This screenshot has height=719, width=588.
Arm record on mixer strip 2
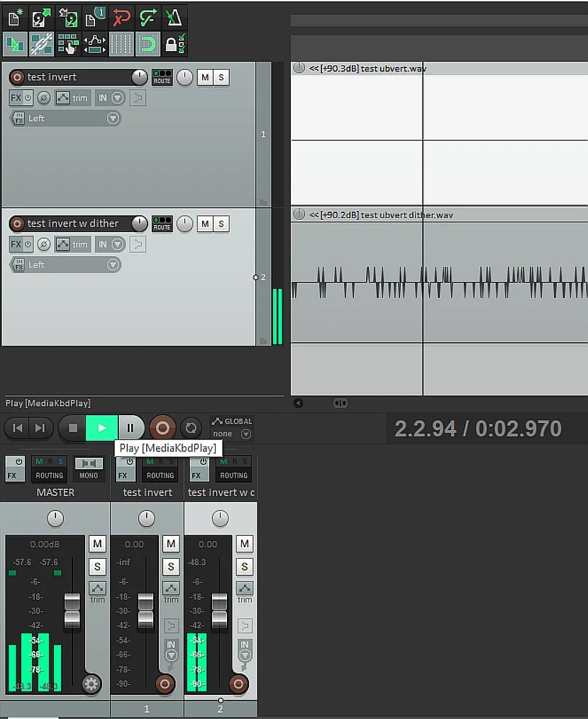coord(238,684)
